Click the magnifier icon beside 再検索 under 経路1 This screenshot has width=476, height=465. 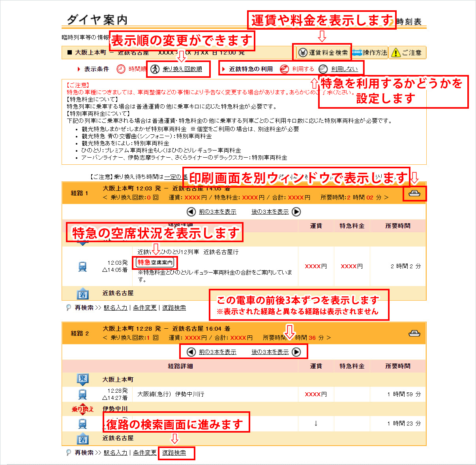tap(69, 308)
